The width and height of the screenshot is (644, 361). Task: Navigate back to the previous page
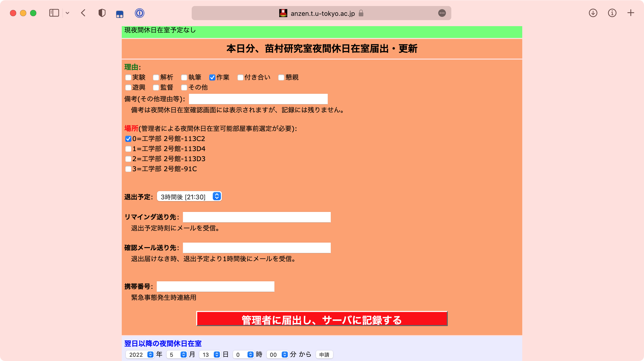(83, 13)
